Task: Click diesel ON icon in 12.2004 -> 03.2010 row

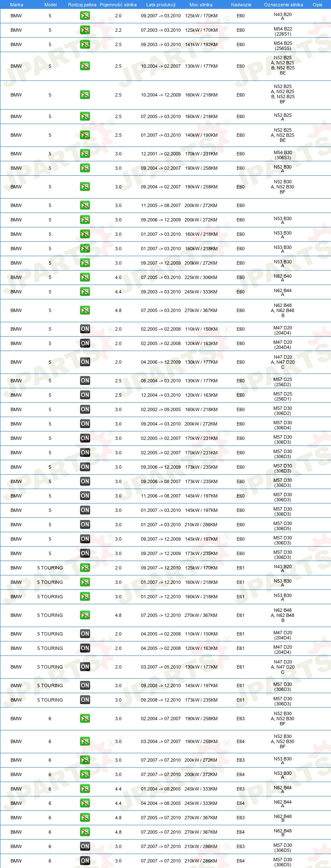Action: click(x=85, y=395)
